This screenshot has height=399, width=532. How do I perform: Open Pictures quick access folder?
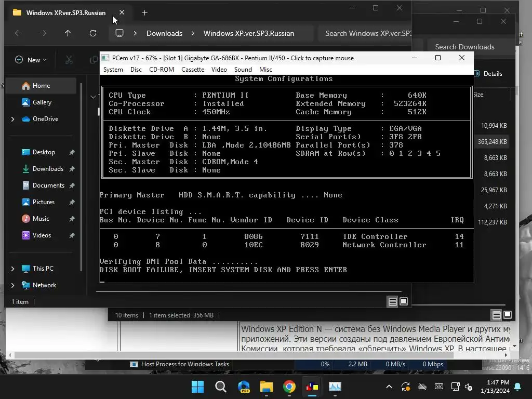point(43,202)
